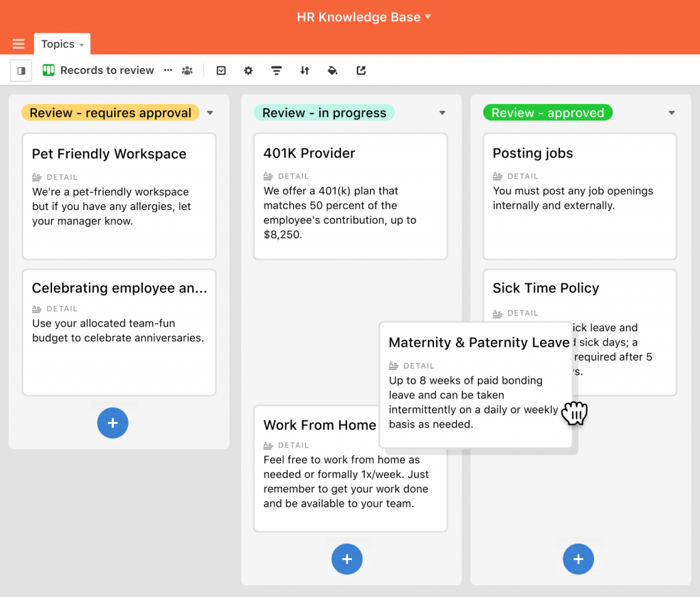Toggle the views sidebar panel

click(21, 70)
